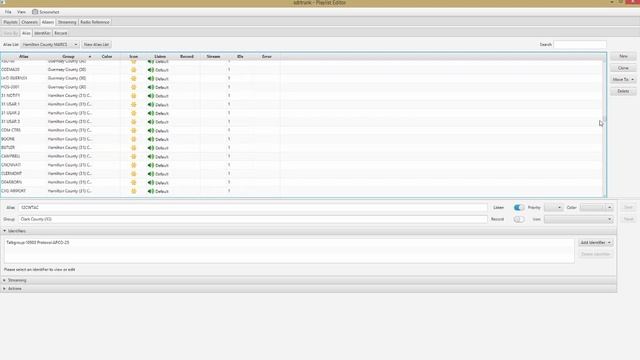This screenshot has width=640, height=360.
Task: Click the New button
Action: (x=623, y=56)
